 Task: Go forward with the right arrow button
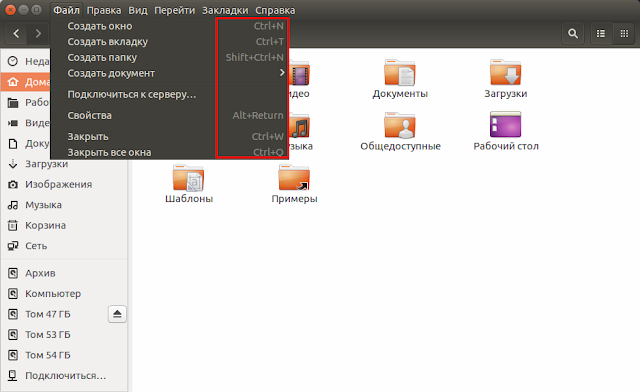point(38,33)
